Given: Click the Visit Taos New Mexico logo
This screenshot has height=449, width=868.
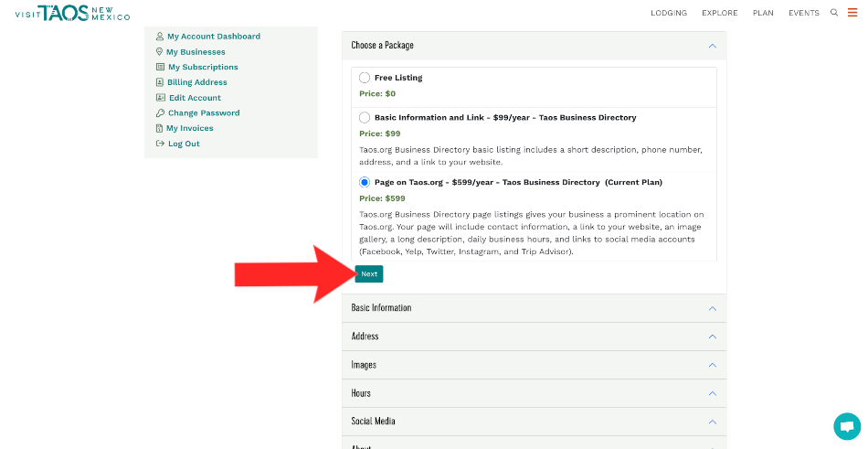Looking at the screenshot, I should pyautogui.click(x=72, y=13).
